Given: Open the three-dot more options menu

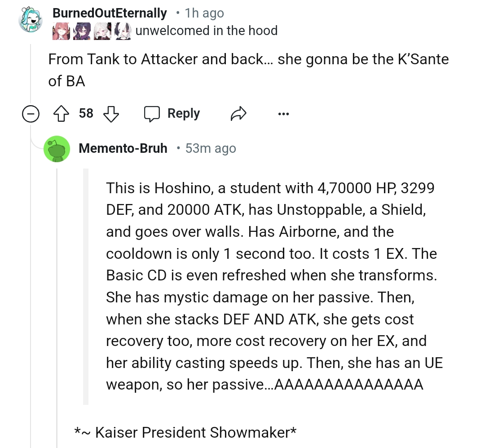Looking at the screenshot, I should 283,114.
